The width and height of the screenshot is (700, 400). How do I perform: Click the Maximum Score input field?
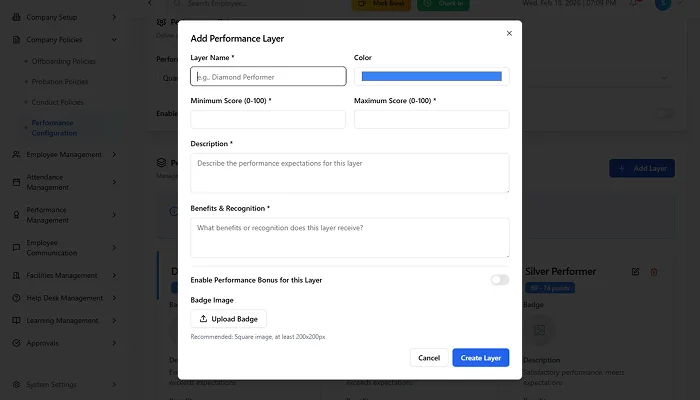431,119
